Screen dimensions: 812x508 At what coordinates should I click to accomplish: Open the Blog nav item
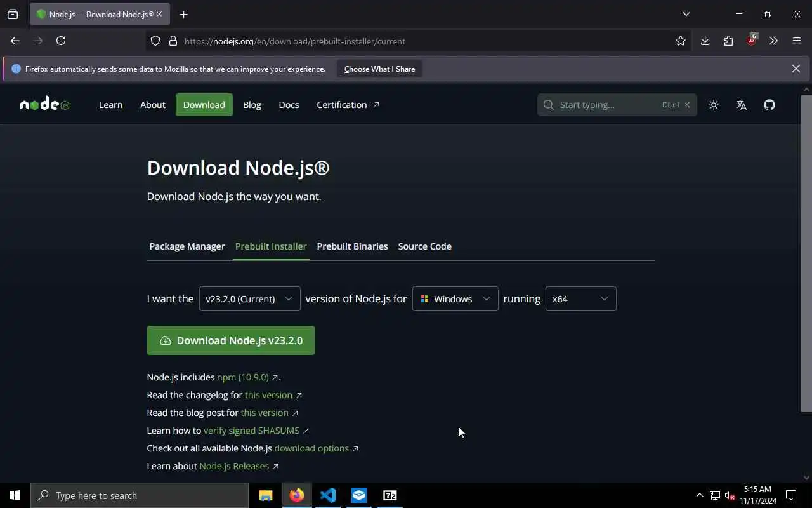click(x=252, y=105)
